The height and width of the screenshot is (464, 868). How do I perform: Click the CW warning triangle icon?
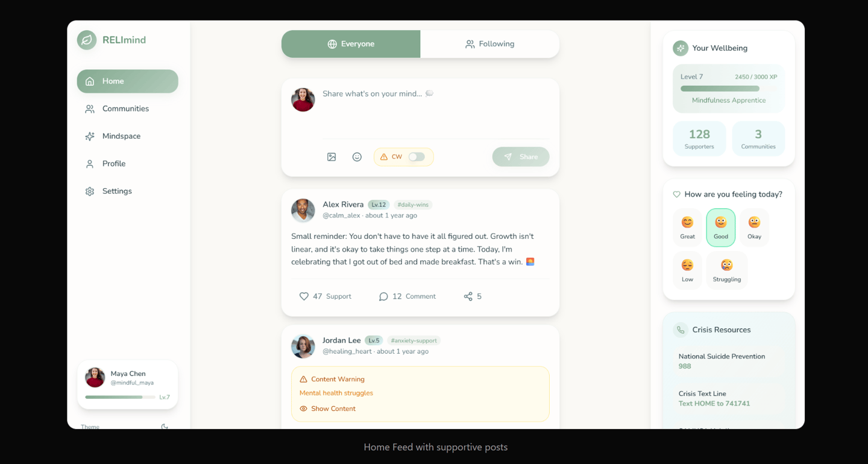click(x=384, y=157)
